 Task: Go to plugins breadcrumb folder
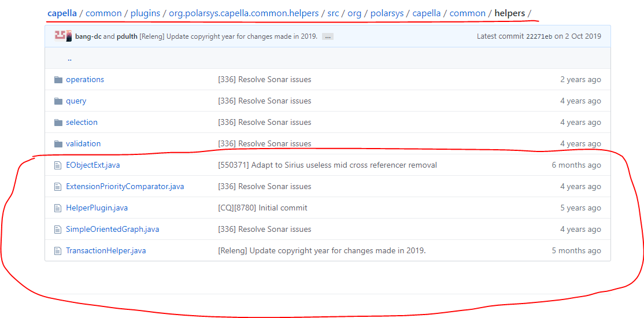tap(146, 13)
